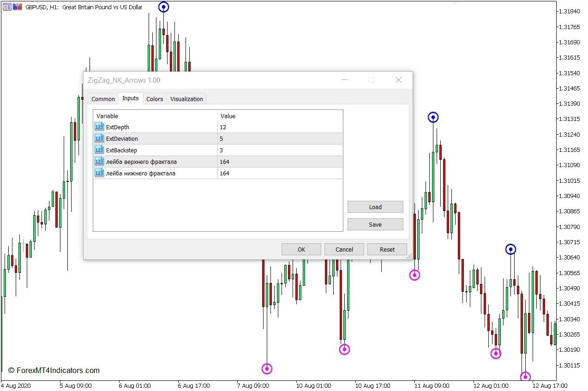Open the Colors tab
588x391 pixels.
pyautogui.click(x=155, y=99)
